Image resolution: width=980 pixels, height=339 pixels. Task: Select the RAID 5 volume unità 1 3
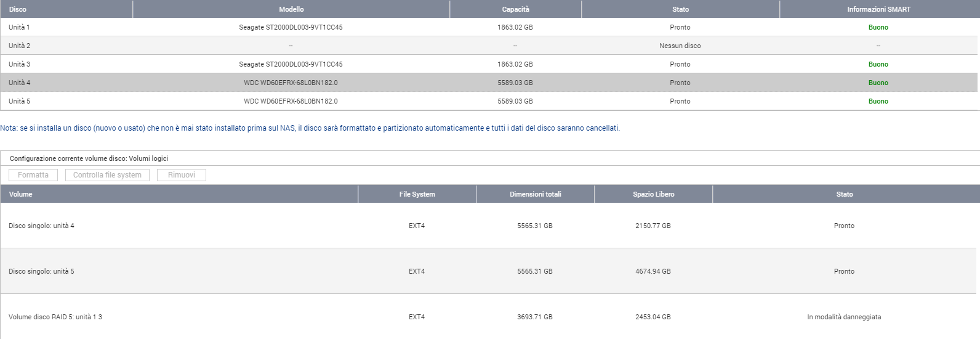coord(55,317)
